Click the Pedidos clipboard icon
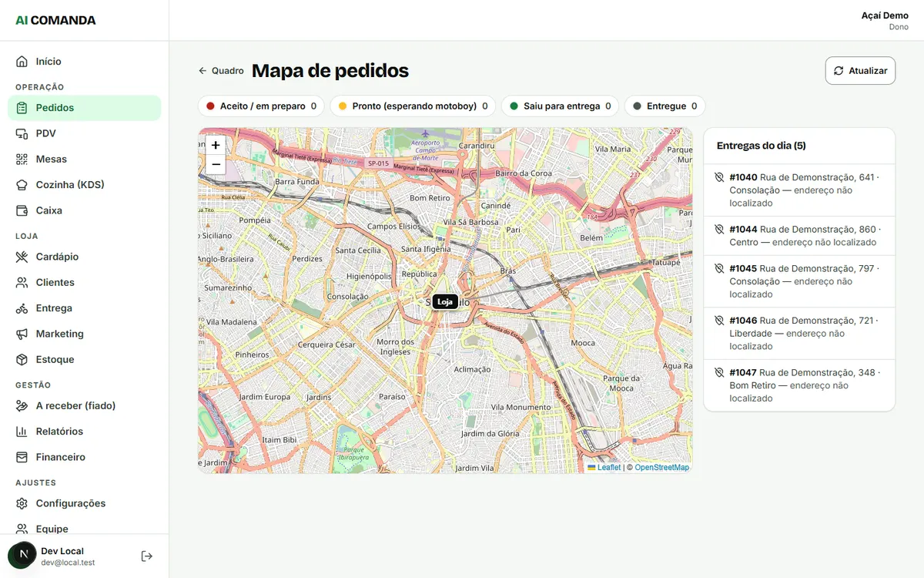The image size is (924, 578). point(22,108)
